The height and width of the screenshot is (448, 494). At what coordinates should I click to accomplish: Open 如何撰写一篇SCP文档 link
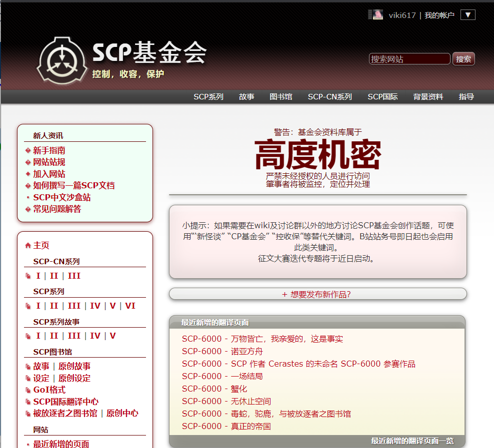(73, 186)
